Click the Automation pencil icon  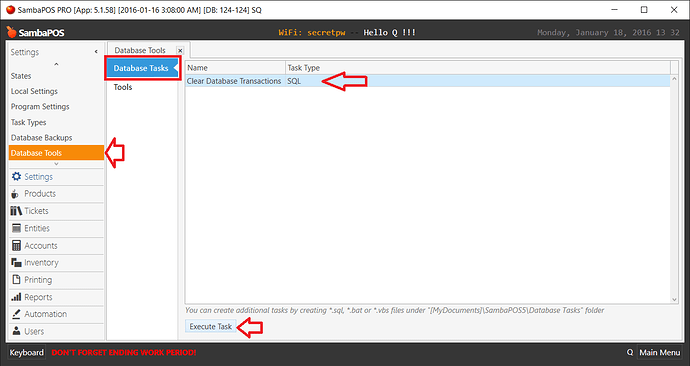point(16,314)
